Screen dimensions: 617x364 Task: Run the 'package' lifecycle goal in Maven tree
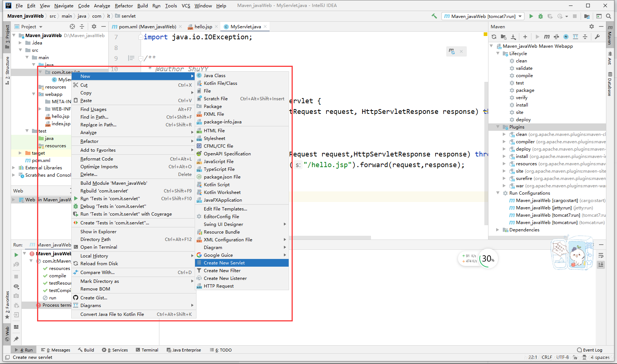coord(525,90)
